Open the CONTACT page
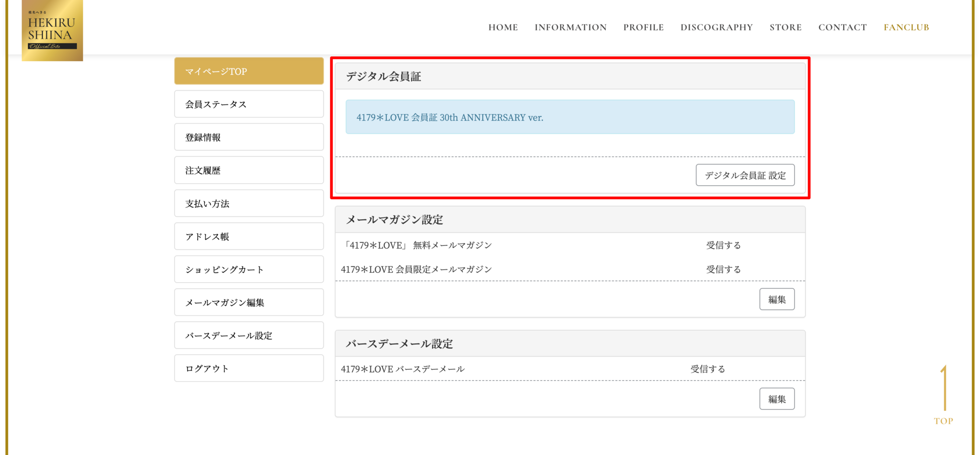The height and width of the screenshot is (455, 980). click(842, 27)
